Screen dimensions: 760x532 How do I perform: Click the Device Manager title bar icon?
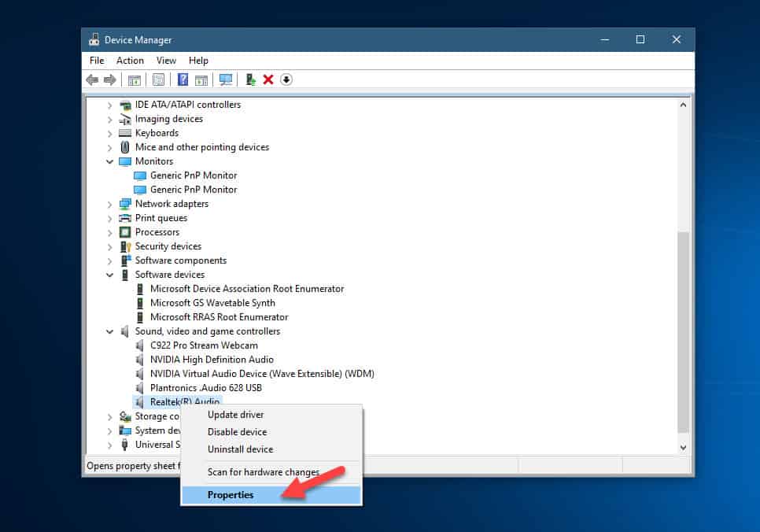point(94,40)
